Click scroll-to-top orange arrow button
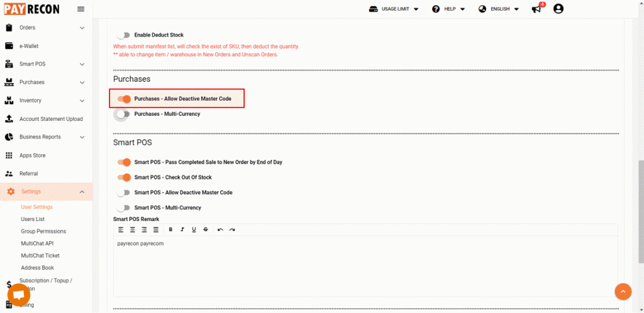The height and width of the screenshot is (313, 644). (623, 292)
